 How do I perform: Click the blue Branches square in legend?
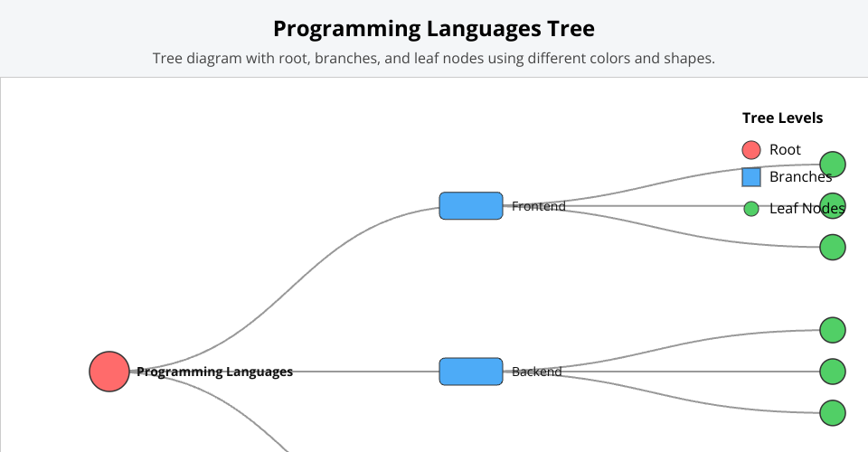[x=751, y=177]
